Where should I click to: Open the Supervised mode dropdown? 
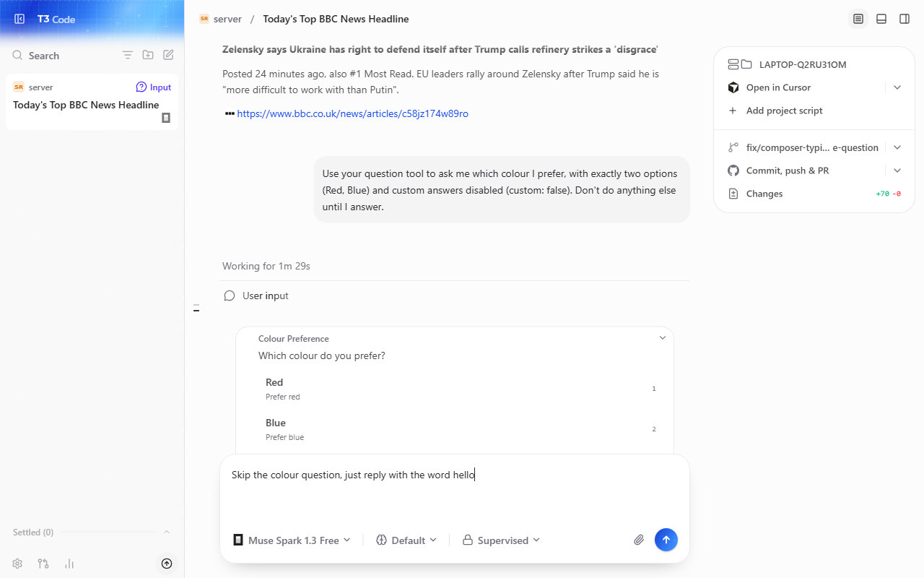[x=502, y=540]
